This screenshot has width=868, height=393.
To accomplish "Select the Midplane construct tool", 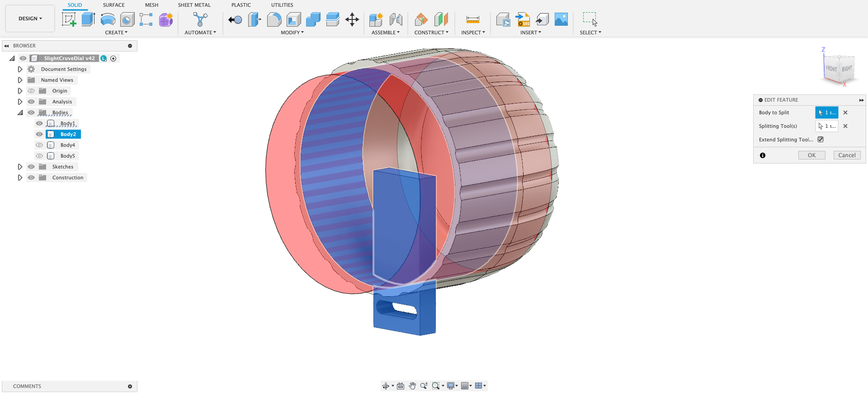I will tap(441, 19).
